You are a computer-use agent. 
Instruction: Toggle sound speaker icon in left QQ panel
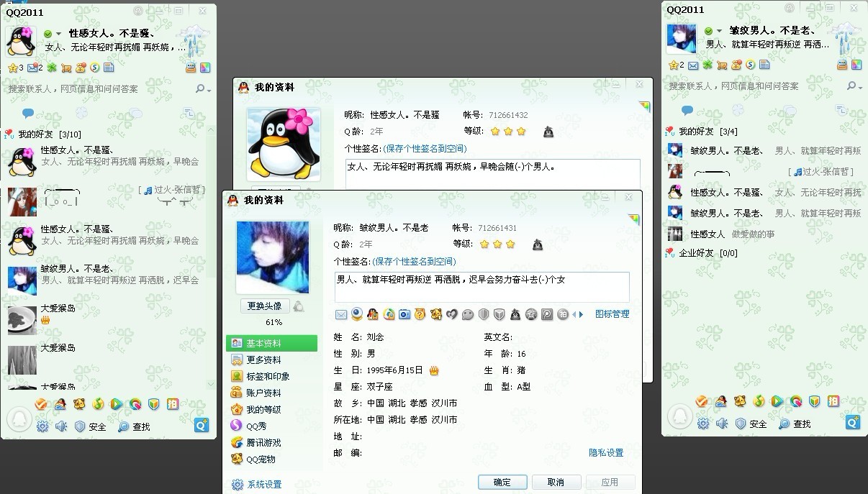coord(61,426)
